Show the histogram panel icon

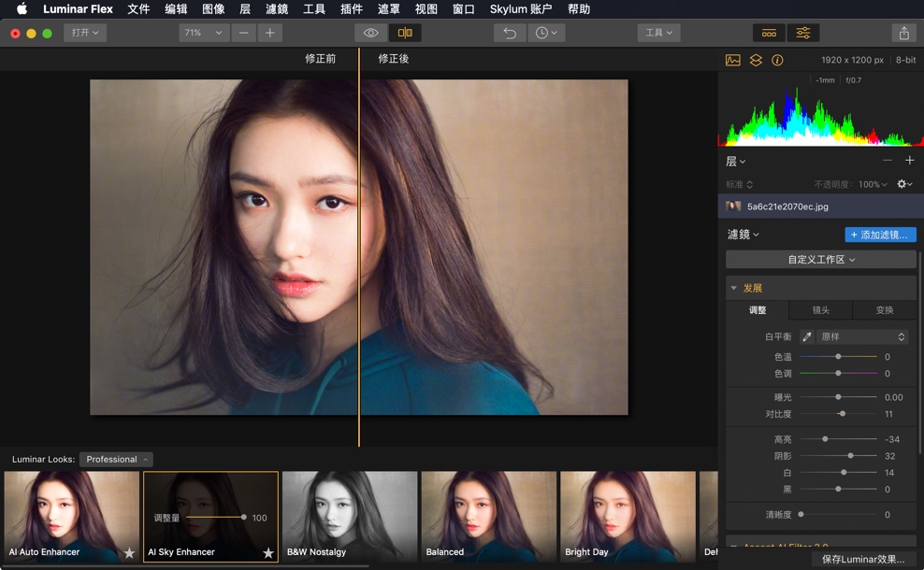pyautogui.click(x=732, y=60)
